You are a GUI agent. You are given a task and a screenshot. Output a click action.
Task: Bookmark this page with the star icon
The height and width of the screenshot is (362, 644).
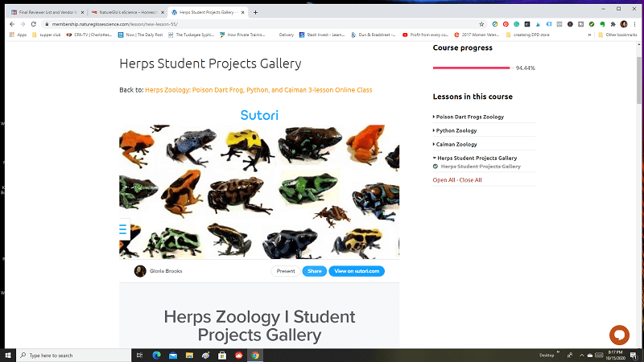point(481,24)
